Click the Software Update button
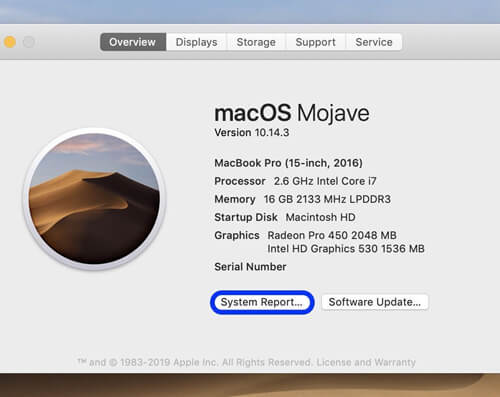500x397 pixels. (375, 302)
